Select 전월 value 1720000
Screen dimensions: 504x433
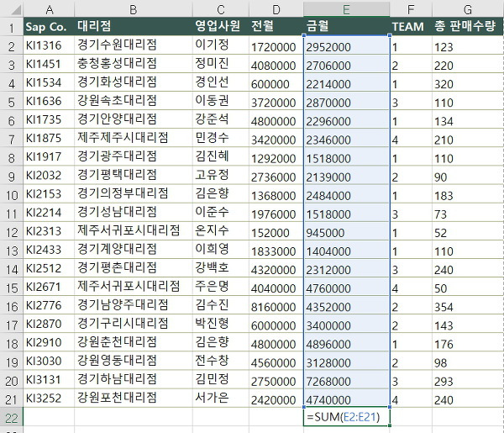click(x=276, y=45)
